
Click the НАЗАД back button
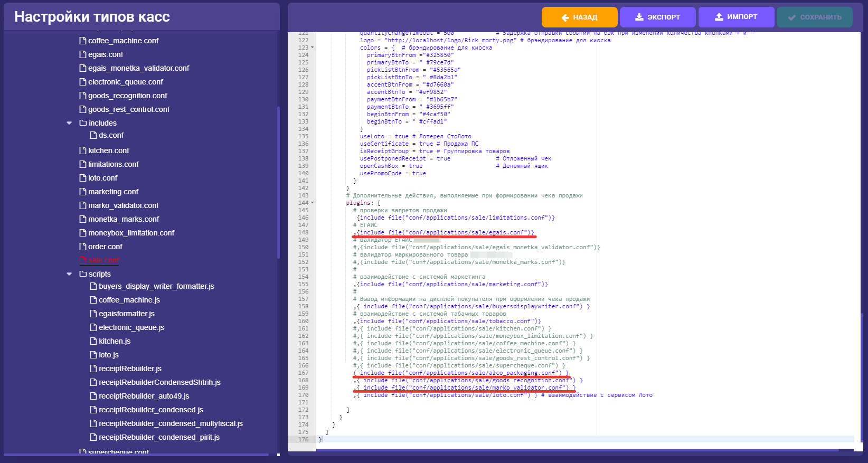click(579, 17)
